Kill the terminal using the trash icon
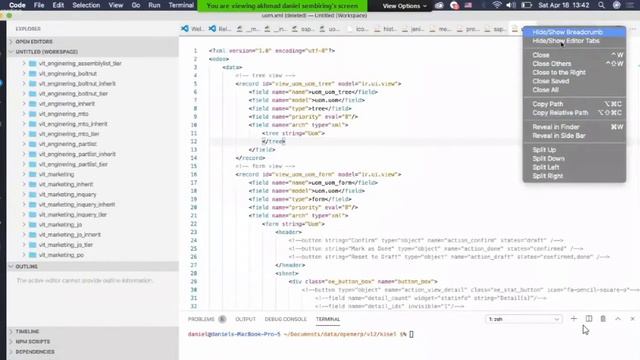 point(603,319)
